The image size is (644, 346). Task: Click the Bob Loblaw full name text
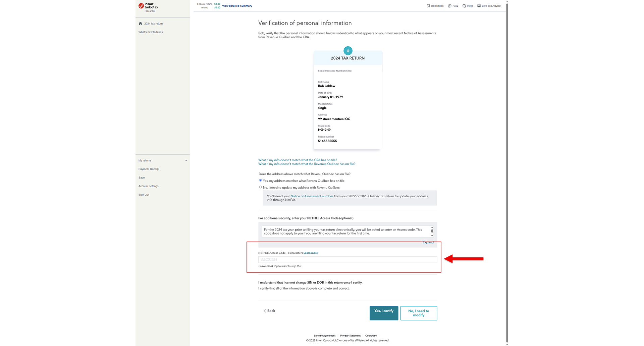[x=326, y=86]
